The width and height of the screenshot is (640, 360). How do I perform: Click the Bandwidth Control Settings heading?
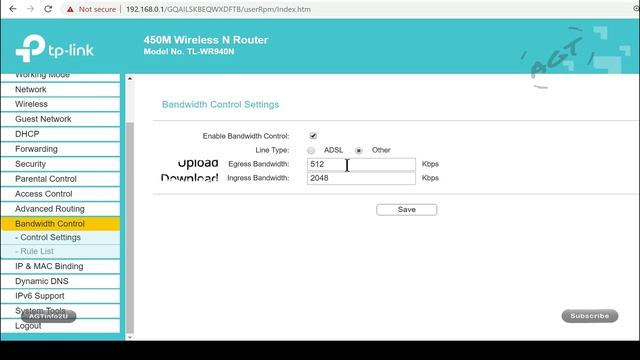click(220, 104)
